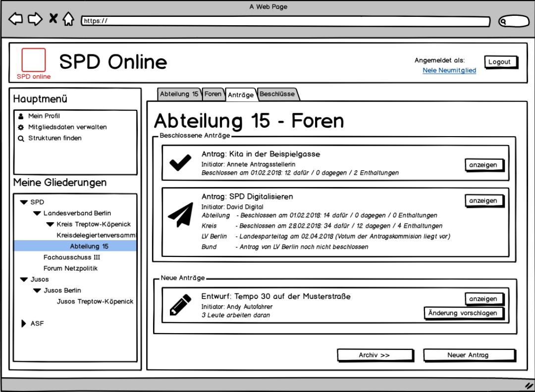535x392 pixels.
Task: Click the browser home icon
Action: [x=68, y=19]
